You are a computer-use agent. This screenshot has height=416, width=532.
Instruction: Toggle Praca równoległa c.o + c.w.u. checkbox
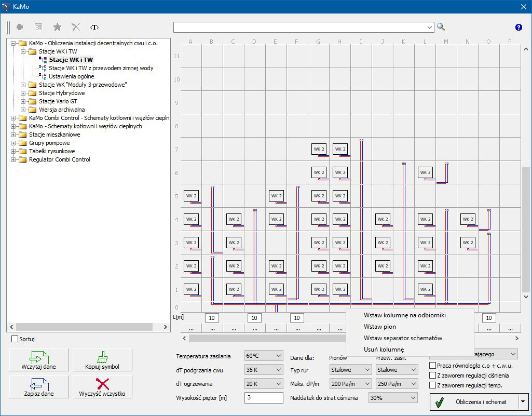[433, 366]
